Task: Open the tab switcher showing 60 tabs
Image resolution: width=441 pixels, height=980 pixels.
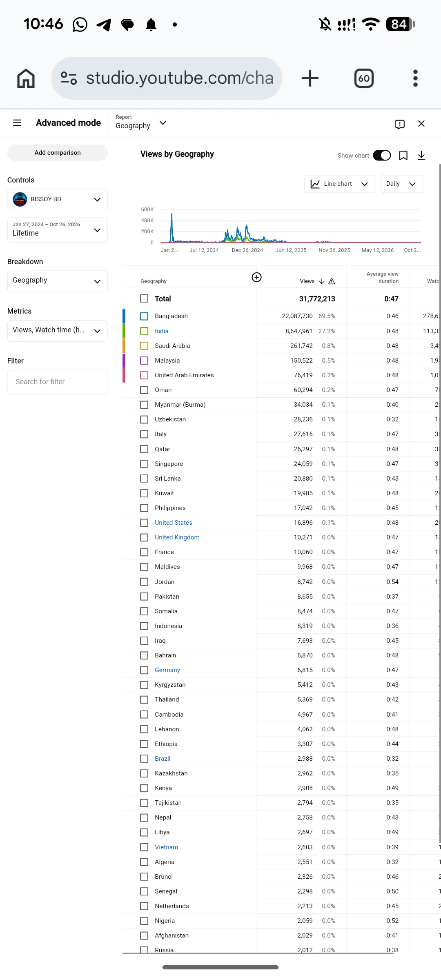Action: pos(364,78)
